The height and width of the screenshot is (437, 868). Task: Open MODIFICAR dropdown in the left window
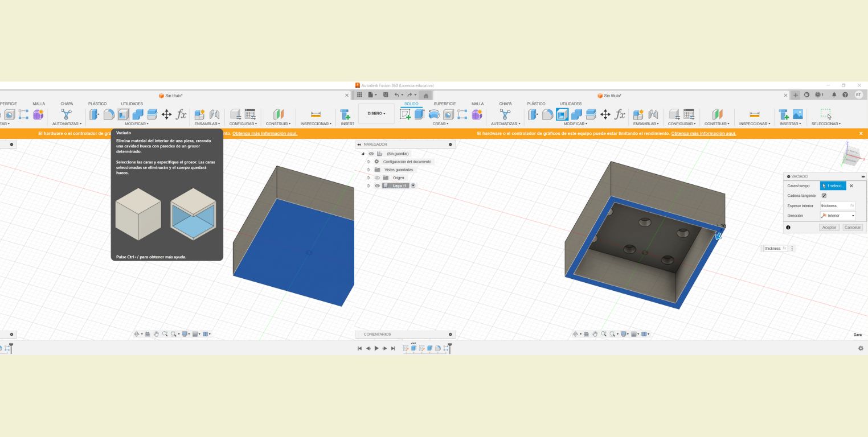[x=137, y=123]
